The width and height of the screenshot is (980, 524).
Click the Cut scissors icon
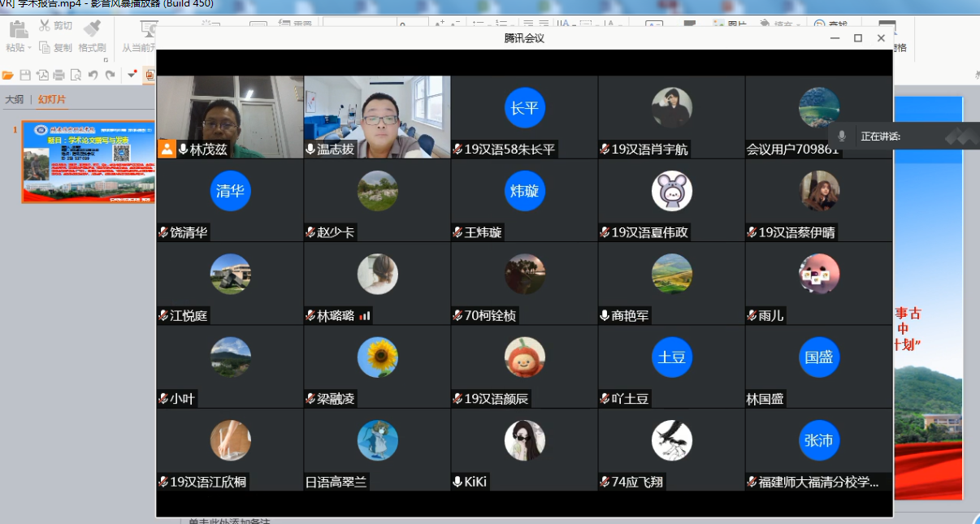(x=45, y=26)
